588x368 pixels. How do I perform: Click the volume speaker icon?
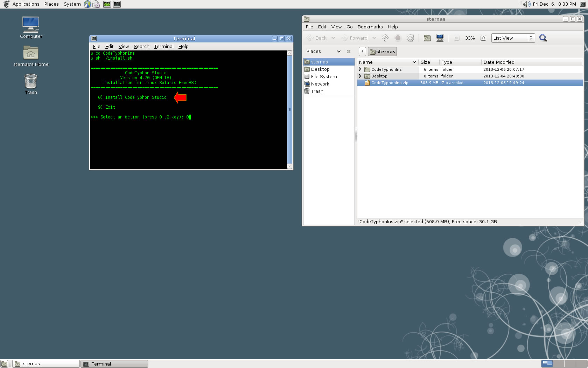pyautogui.click(x=527, y=4)
